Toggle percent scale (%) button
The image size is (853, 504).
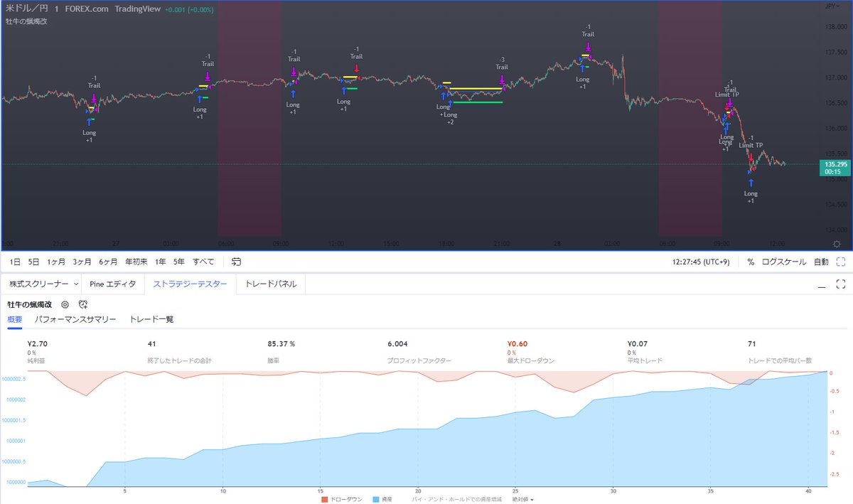[751, 262]
